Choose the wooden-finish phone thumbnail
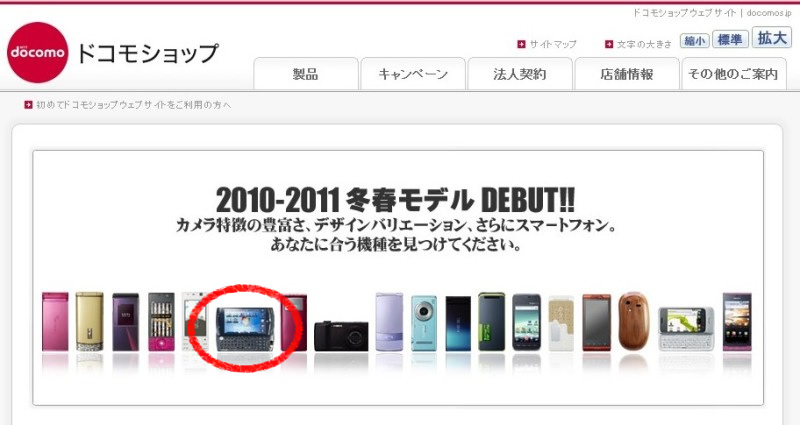Viewport: 800px width, 425px height. (x=633, y=321)
